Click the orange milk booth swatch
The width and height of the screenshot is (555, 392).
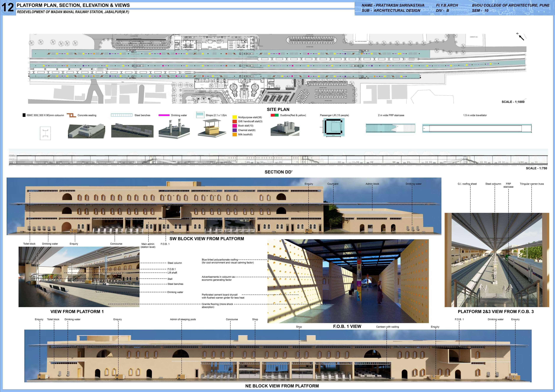(x=234, y=135)
